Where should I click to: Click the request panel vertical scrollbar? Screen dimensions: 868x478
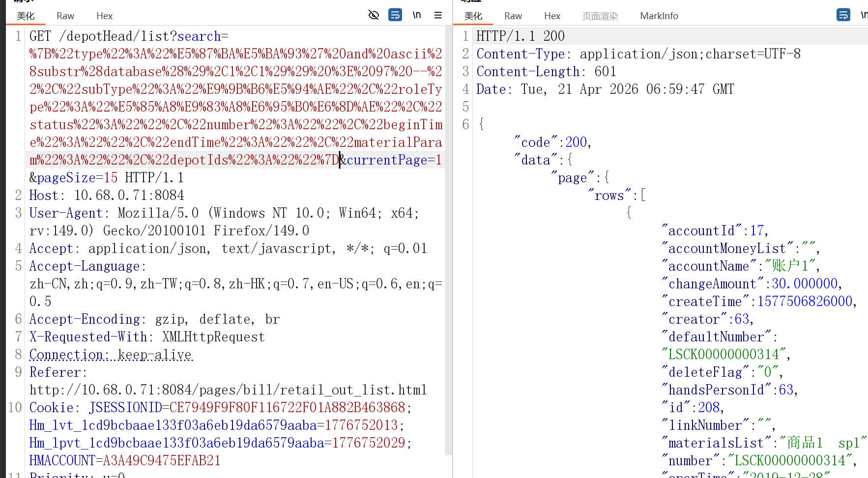coord(448,241)
